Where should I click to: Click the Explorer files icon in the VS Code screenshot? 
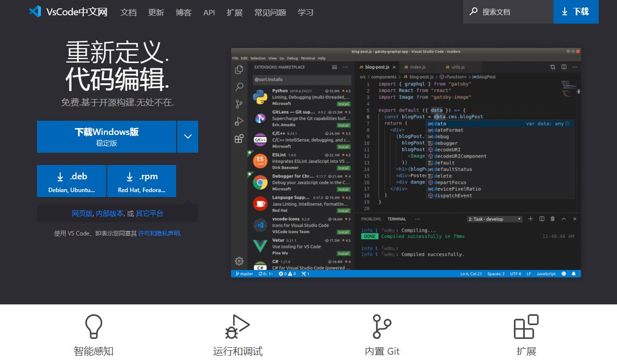coord(239,69)
